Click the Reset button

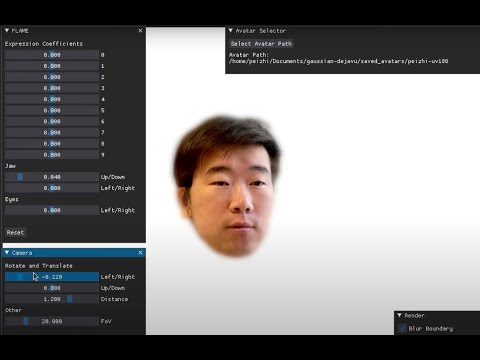pyautogui.click(x=15, y=232)
